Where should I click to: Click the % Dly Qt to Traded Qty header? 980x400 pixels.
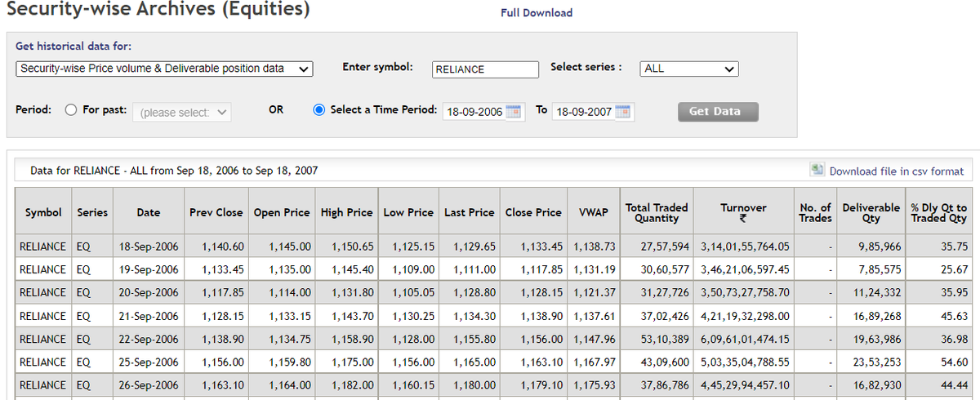[939, 212]
